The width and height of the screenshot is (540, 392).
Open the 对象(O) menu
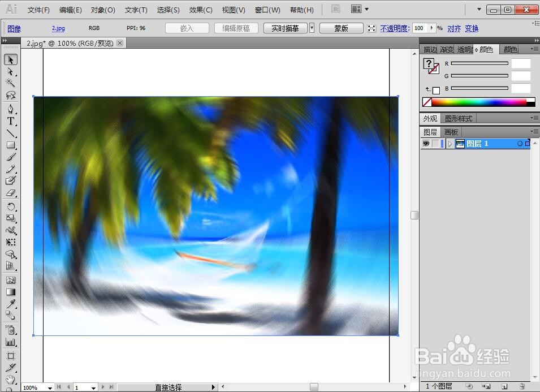coord(103,10)
